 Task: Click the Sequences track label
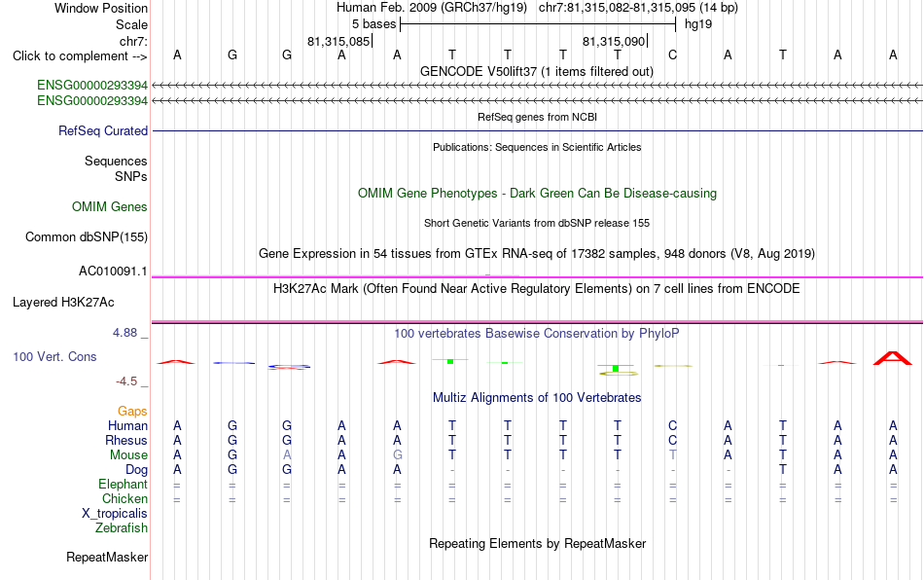pos(116,161)
